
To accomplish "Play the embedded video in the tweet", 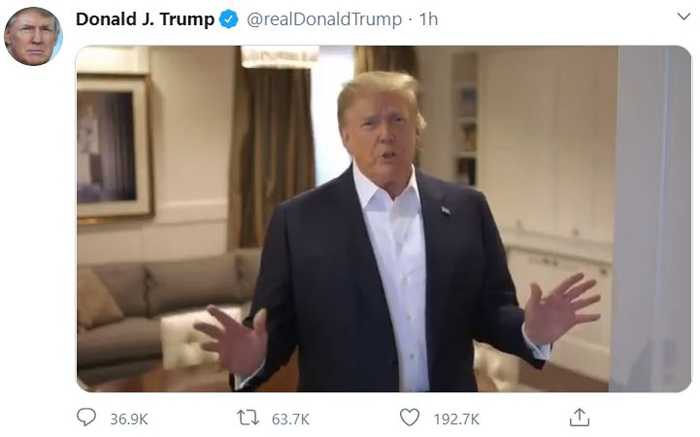I will pos(383,219).
